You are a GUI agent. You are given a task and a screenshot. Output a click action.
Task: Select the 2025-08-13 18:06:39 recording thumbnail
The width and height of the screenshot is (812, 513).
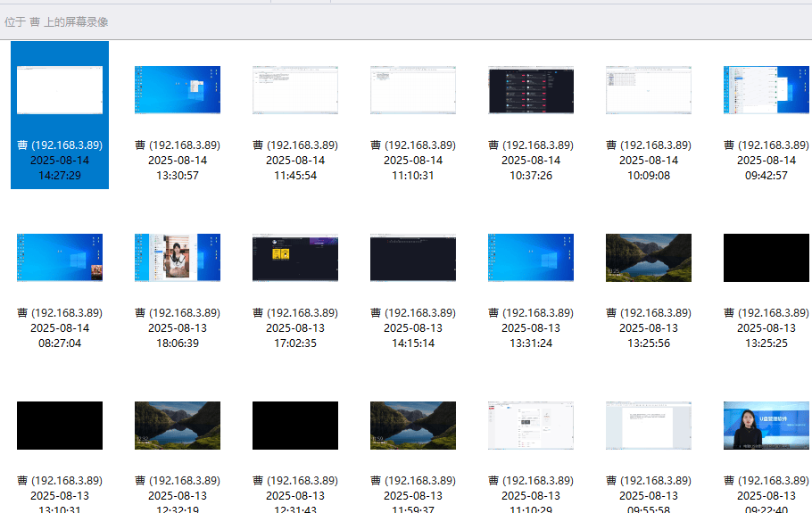click(178, 258)
